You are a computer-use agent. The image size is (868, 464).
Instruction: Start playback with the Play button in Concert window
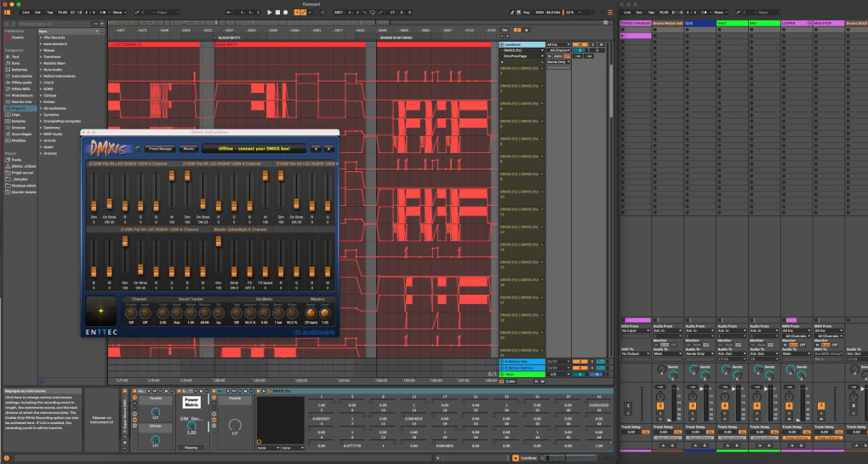[x=270, y=12]
